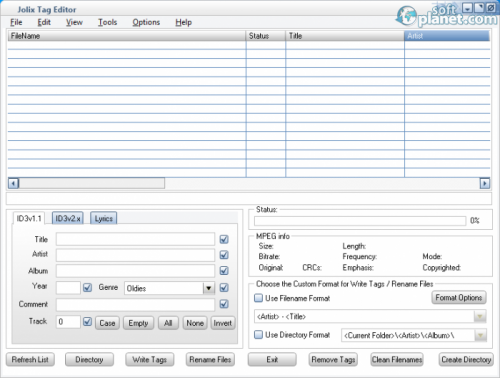The image size is (500, 378).
Task: Click the None button
Action: click(195, 323)
